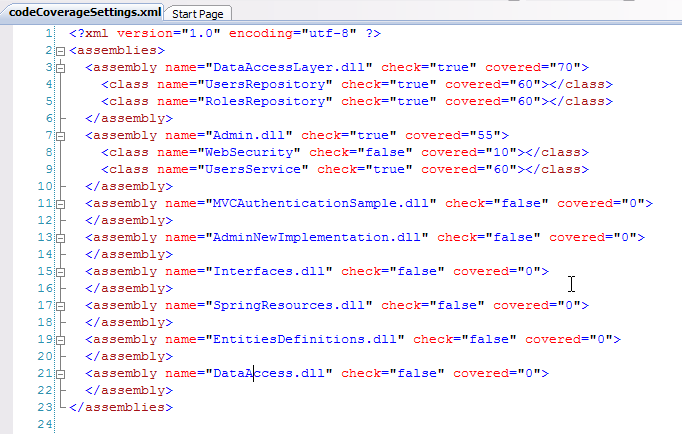
Task: Click the "EntitiesDefinitions.dll" name value
Action: (x=305, y=339)
